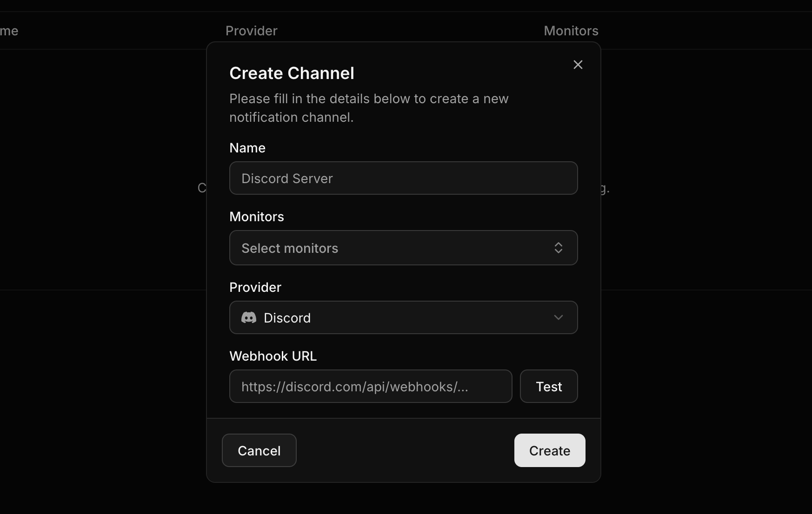Image resolution: width=812 pixels, height=514 pixels.
Task: Focus the Webhook URL input field
Action: click(x=371, y=386)
